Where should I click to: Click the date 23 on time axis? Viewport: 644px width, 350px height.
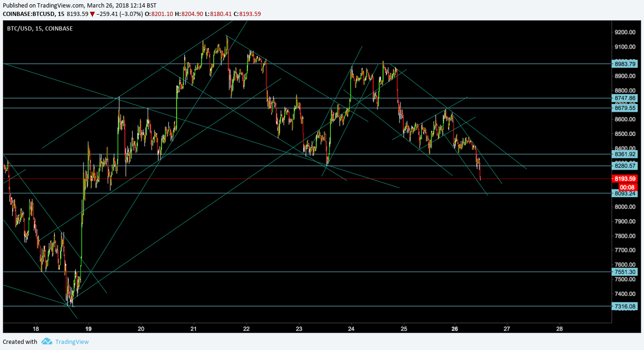coord(299,328)
